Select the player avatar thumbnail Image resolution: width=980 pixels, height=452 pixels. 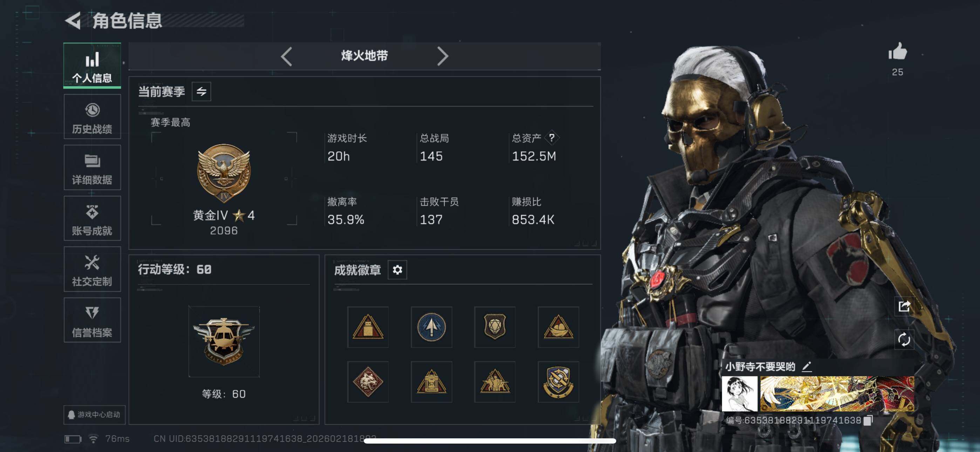pos(739,394)
